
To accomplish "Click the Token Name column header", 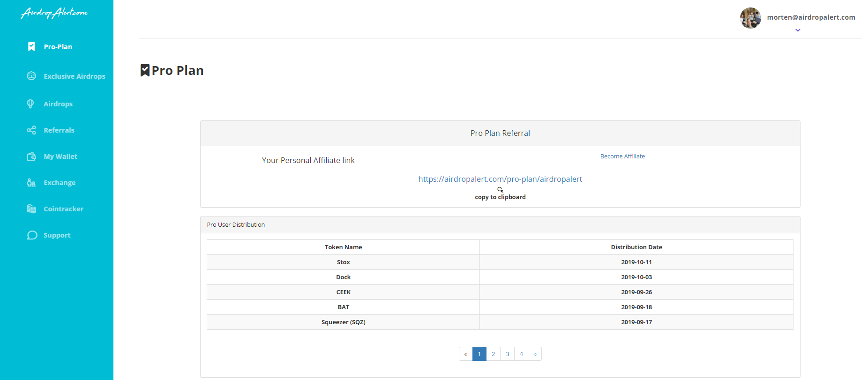I will point(344,247).
